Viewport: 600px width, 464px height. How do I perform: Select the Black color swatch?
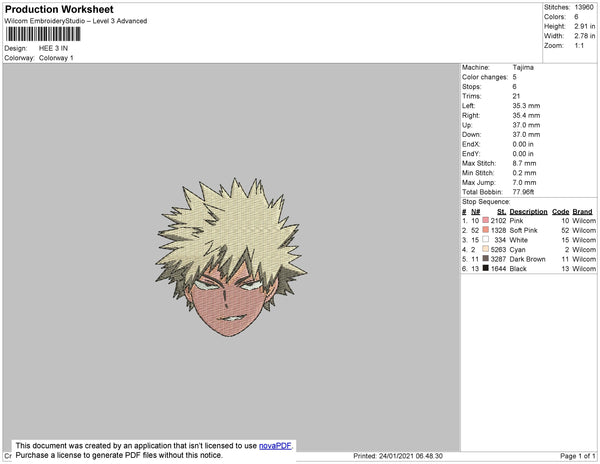point(486,268)
